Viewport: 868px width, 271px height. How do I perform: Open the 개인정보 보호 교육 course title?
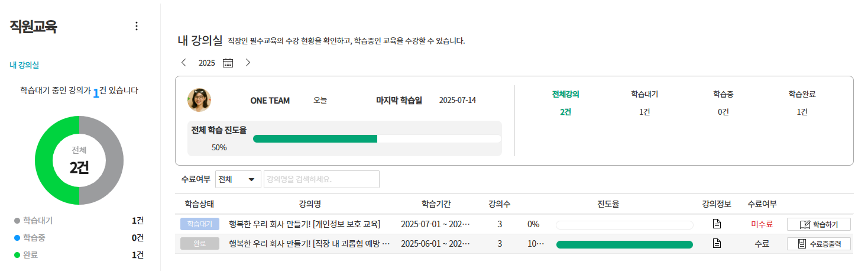click(x=304, y=224)
